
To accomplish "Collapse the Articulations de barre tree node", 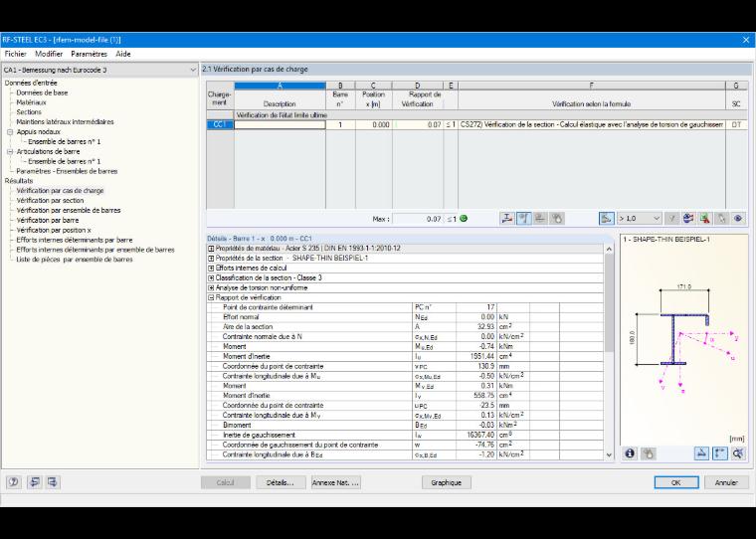I will click(10, 151).
